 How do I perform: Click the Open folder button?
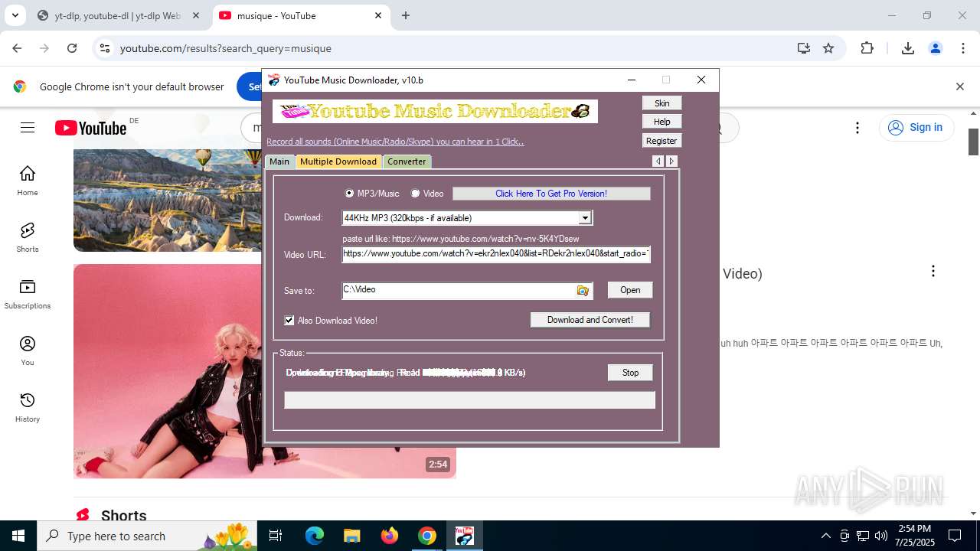pyautogui.click(x=630, y=290)
